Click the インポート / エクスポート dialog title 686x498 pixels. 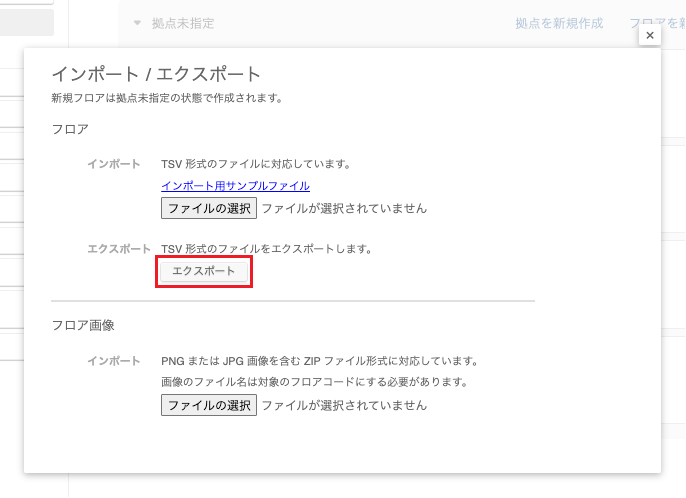pos(156,74)
